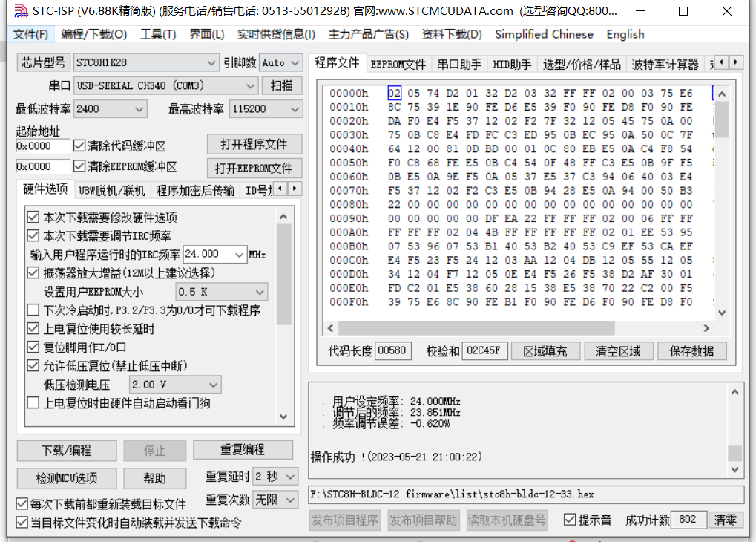The image size is (756, 542).
Task: Switch to U8W脱机/联机 tab
Action: [x=112, y=191]
